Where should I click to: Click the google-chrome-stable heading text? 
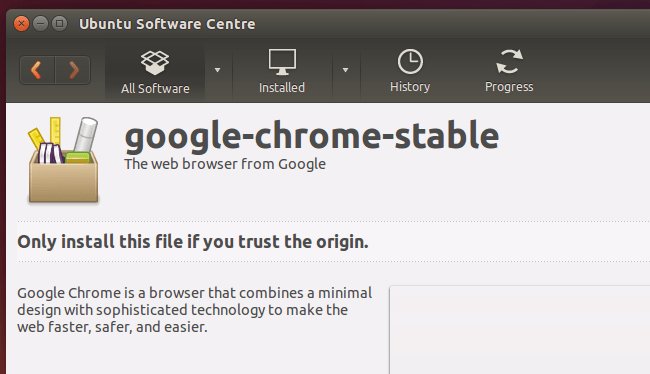coord(312,135)
